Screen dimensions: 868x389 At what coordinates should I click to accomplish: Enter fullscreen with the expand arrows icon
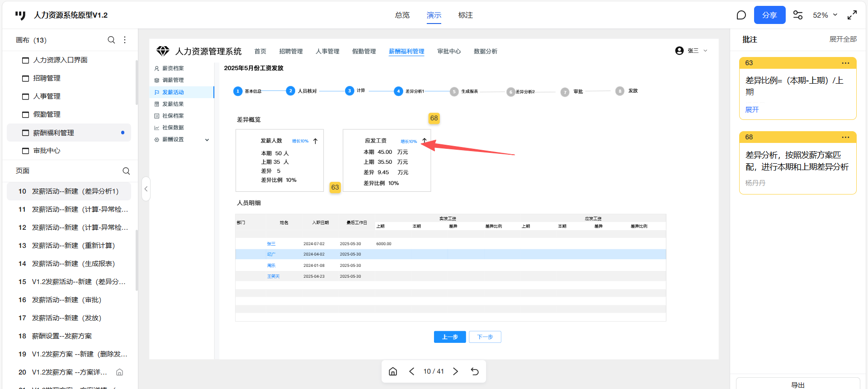tap(852, 15)
